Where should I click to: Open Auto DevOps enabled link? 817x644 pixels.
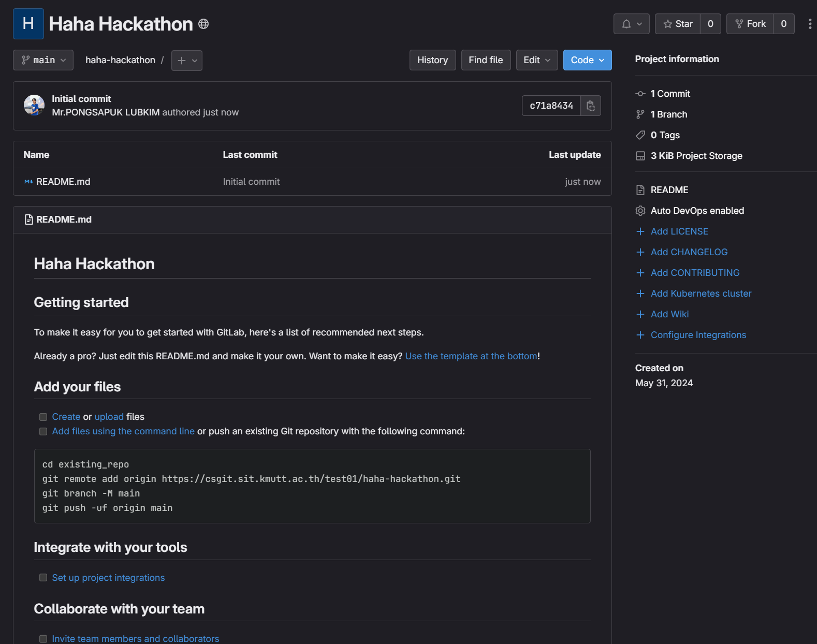click(x=697, y=211)
